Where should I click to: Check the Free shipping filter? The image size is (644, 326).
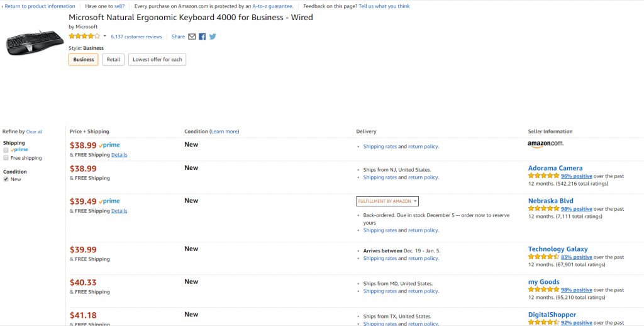[x=6, y=158]
